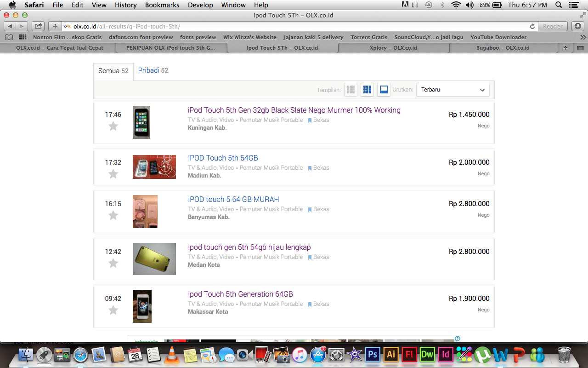This screenshot has height=368, width=588.
Task: Open the Wix Winza's Website bookmark
Action: [x=250, y=37]
